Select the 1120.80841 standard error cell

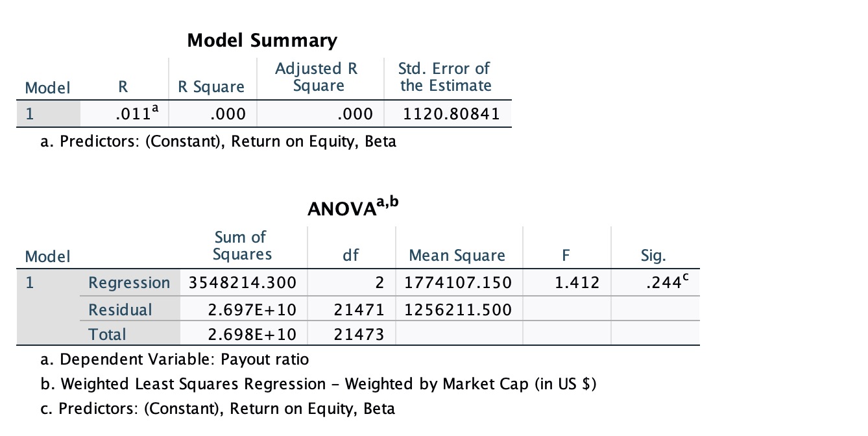(x=451, y=115)
